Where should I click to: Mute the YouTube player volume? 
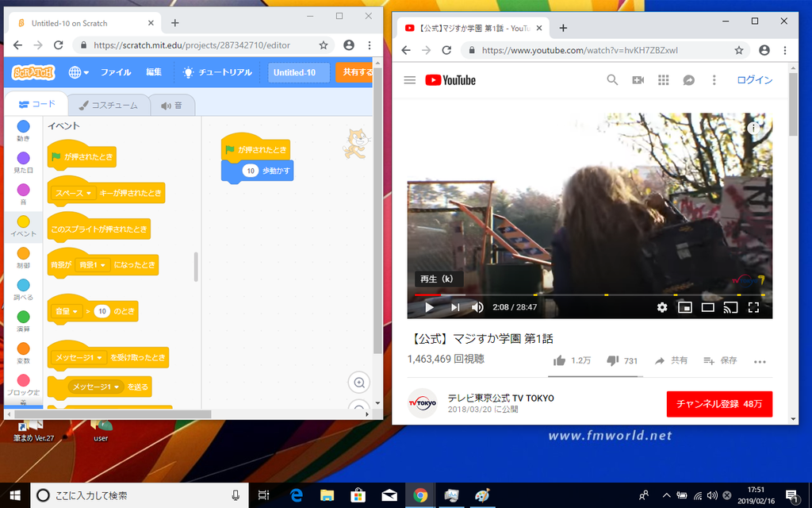(x=477, y=307)
